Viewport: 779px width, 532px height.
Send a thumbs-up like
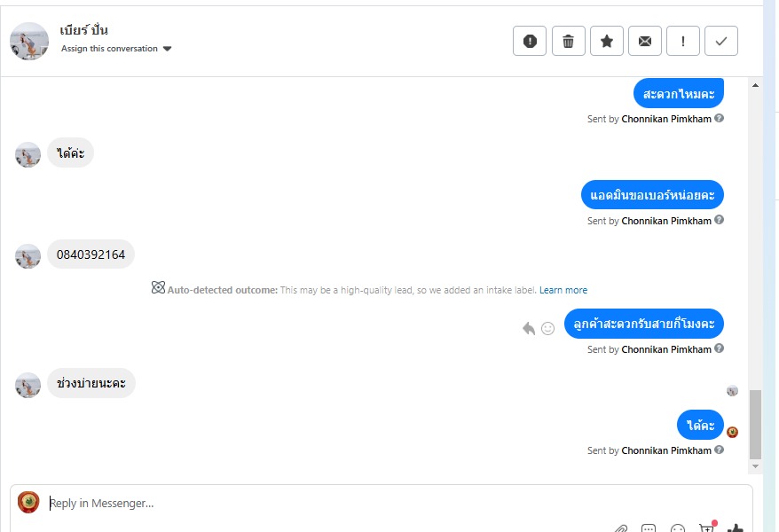point(735,528)
